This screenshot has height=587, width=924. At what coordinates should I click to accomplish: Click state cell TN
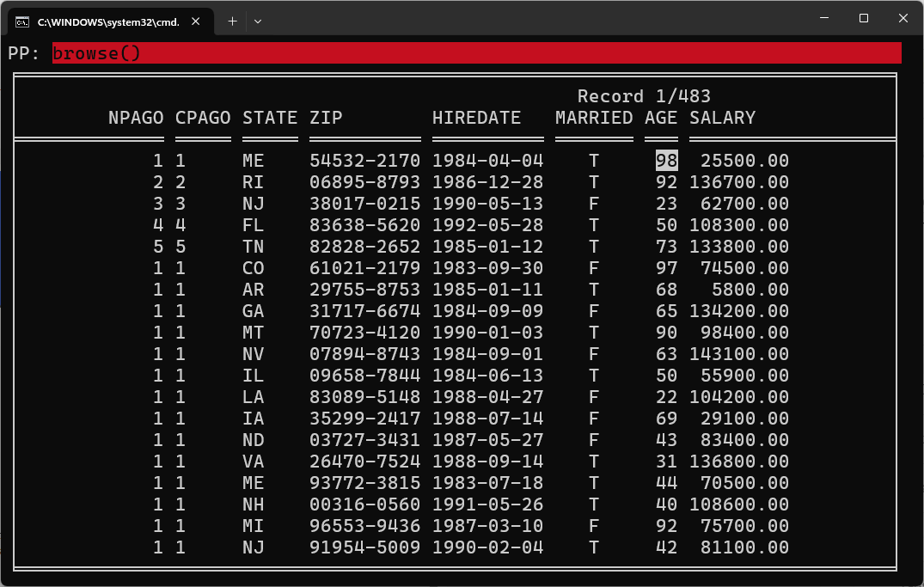pos(253,247)
